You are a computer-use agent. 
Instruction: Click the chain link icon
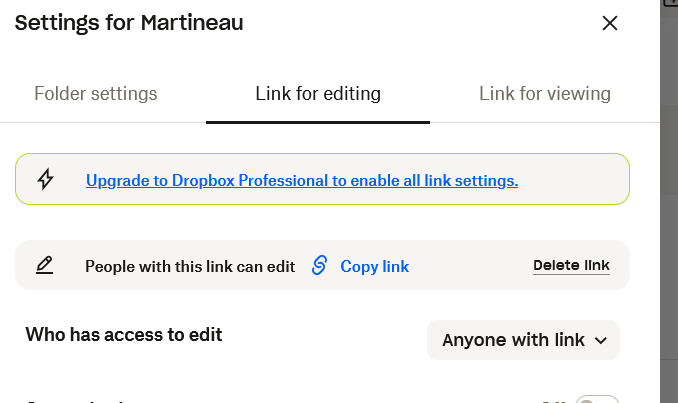(319, 266)
